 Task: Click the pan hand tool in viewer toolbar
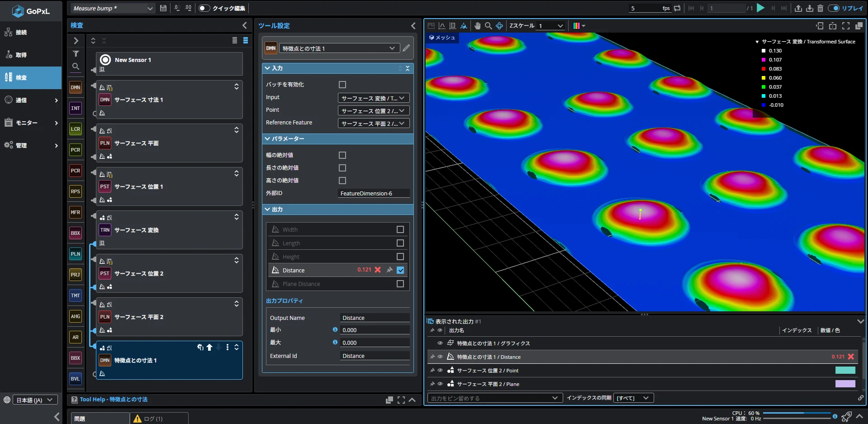click(x=478, y=26)
